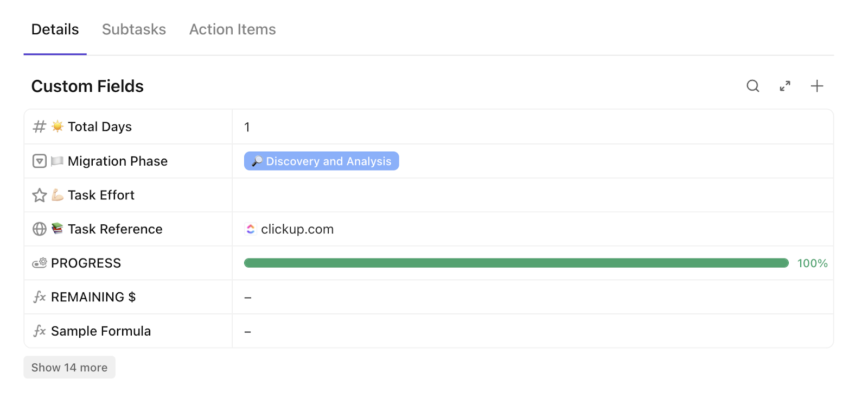
Task: Click the hash number icon beside Total Days
Action: (x=39, y=127)
